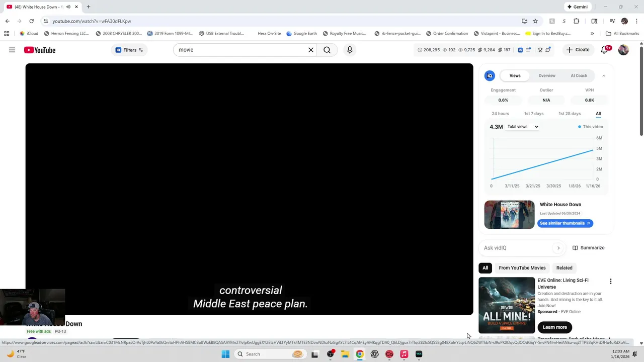Open vidIQ list icon in stats bar
The width and height of the screenshot is (644, 362).
click(x=528, y=50)
